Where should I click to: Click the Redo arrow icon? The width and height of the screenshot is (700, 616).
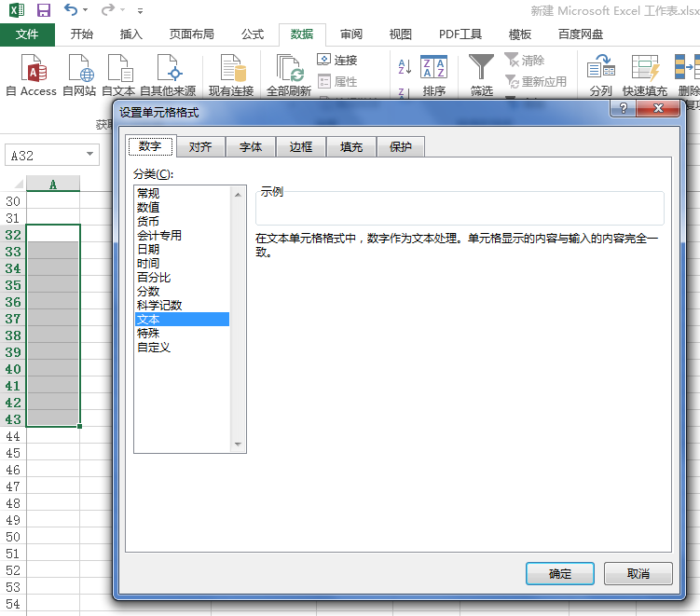[107, 9]
